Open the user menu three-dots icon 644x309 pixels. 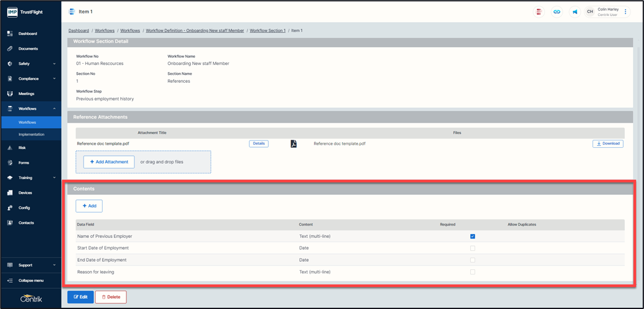click(x=626, y=12)
